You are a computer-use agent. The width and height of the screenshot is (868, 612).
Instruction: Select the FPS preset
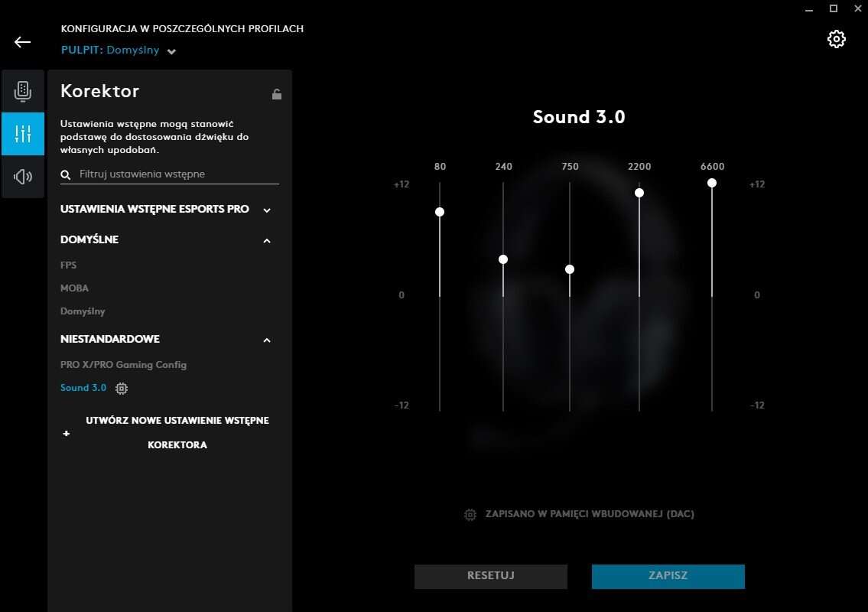pos(69,265)
